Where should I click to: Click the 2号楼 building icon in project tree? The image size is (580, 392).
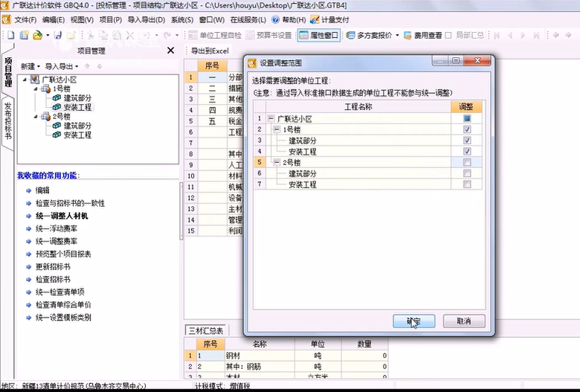(x=46, y=116)
